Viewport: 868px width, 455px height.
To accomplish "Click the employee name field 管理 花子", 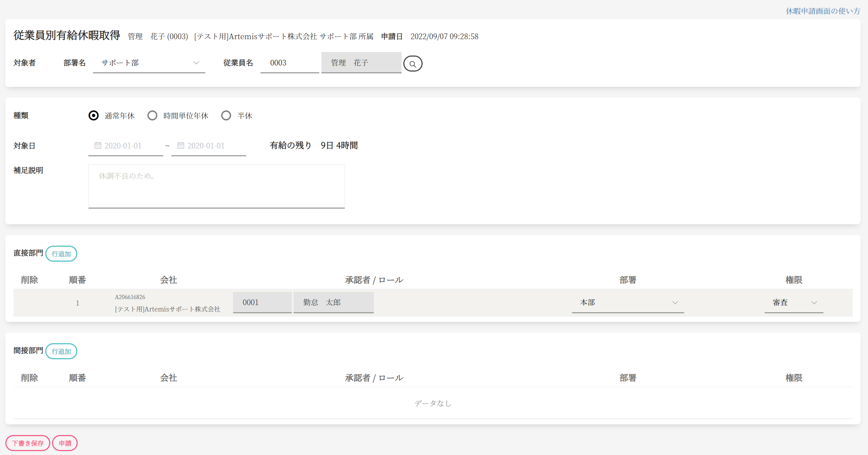I will coord(361,63).
